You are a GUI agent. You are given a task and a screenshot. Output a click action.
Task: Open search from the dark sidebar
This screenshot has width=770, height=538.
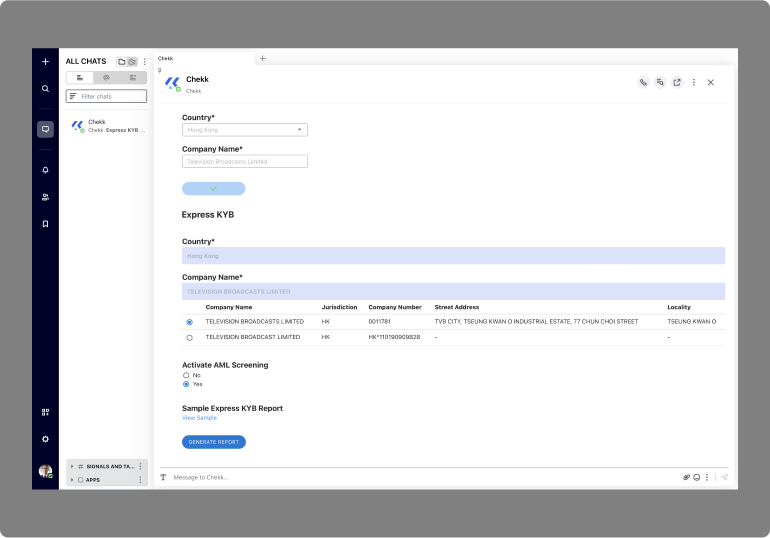[45, 89]
